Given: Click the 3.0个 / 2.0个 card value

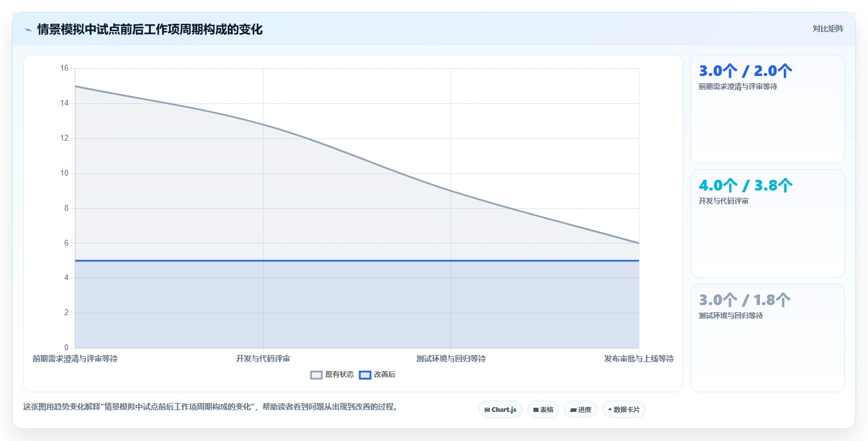Looking at the screenshot, I should point(746,71).
